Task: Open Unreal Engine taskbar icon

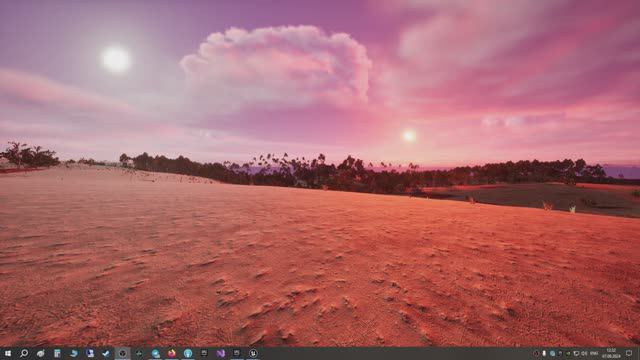Action: pyautogui.click(x=253, y=353)
